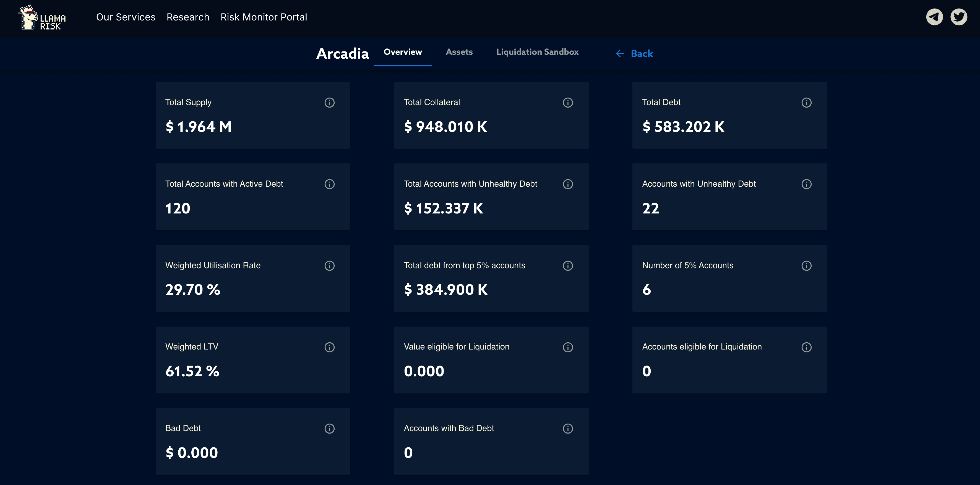Open info for Number of 5% Accounts
The width and height of the screenshot is (980, 485).
point(807,265)
